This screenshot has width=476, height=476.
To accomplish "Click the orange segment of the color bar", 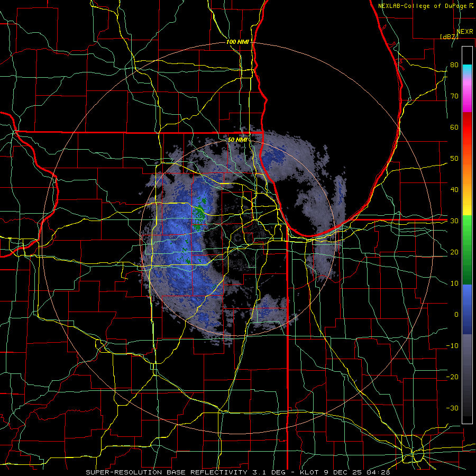I will [467, 170].
